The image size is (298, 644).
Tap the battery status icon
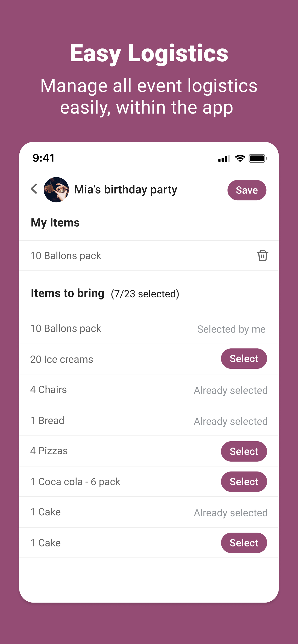click(x=257, y=158)
